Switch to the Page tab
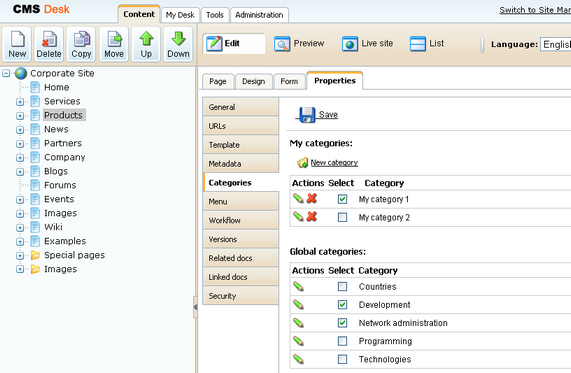 (218, 81)
